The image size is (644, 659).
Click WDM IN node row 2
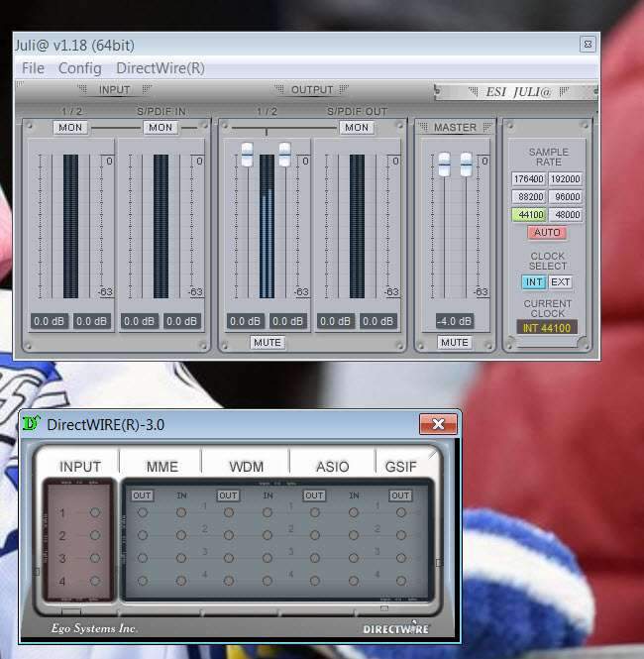(268, 535)
